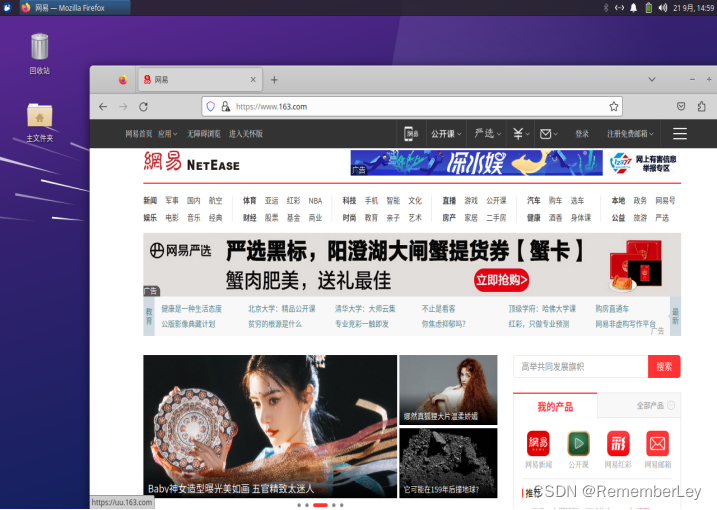
Task: Click the 北京大学：精品公开课 link
Action: (282, 309)
